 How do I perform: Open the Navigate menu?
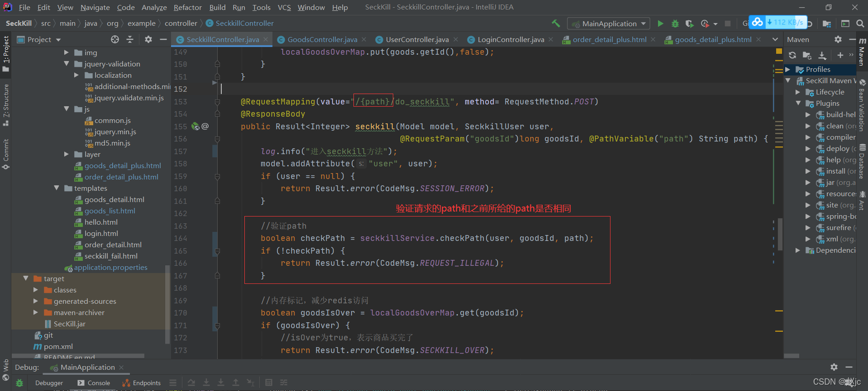point(95,7)
